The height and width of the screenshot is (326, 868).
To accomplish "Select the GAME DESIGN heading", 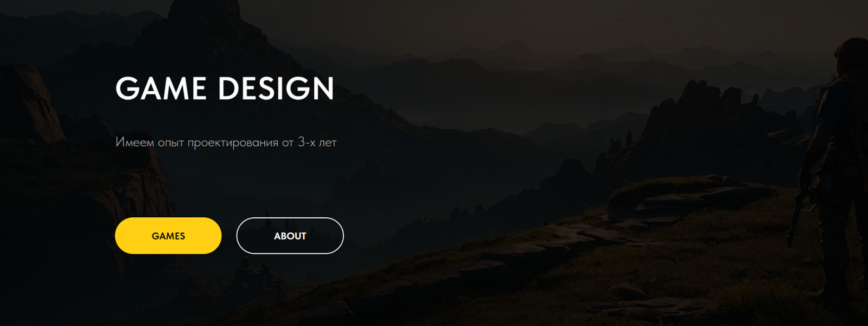I will pyautogui.click(x=225, y=89).
